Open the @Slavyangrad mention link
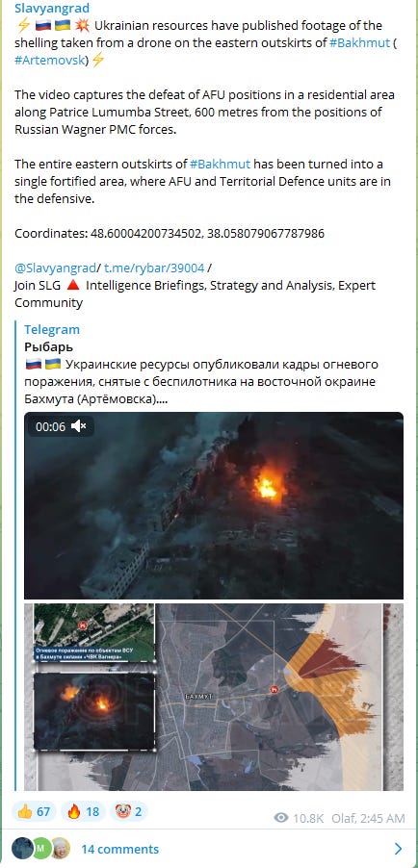Image resolution: width=418 pixels, height=868 pixels. (56, 268)
